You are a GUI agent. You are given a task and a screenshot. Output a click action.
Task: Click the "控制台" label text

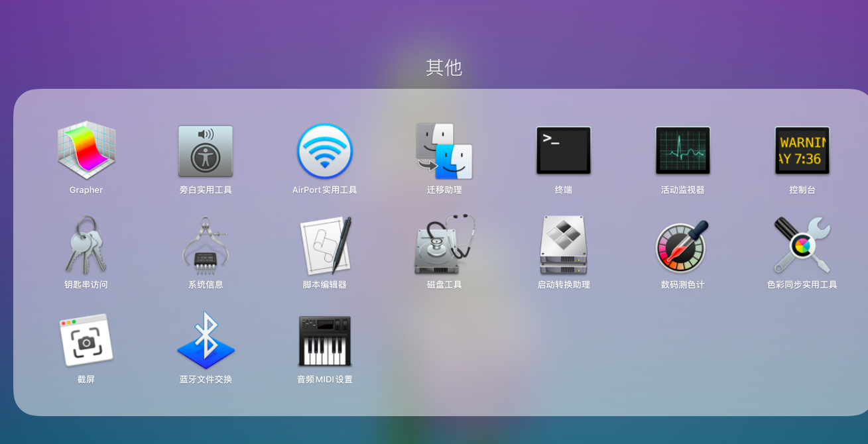(802, 190)
